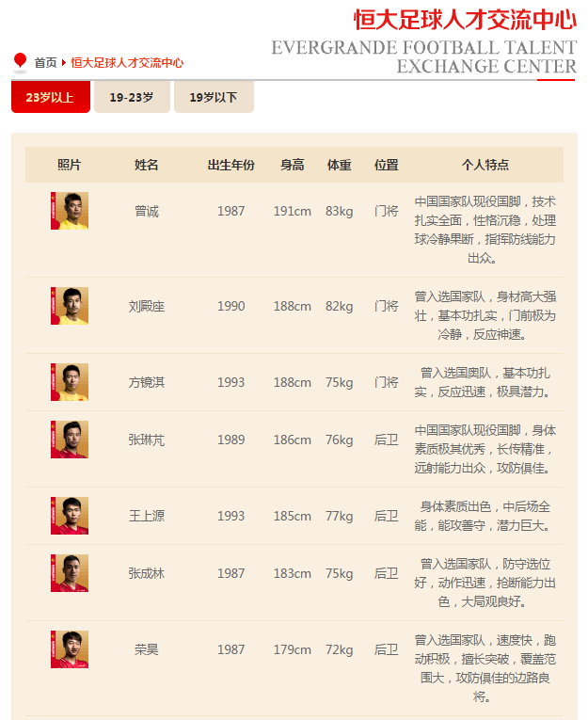The width and height of the screenshot is (588, 720).
Task: Click the red 恒大足球人才交流中心 page title
Action: coord(465,20)
